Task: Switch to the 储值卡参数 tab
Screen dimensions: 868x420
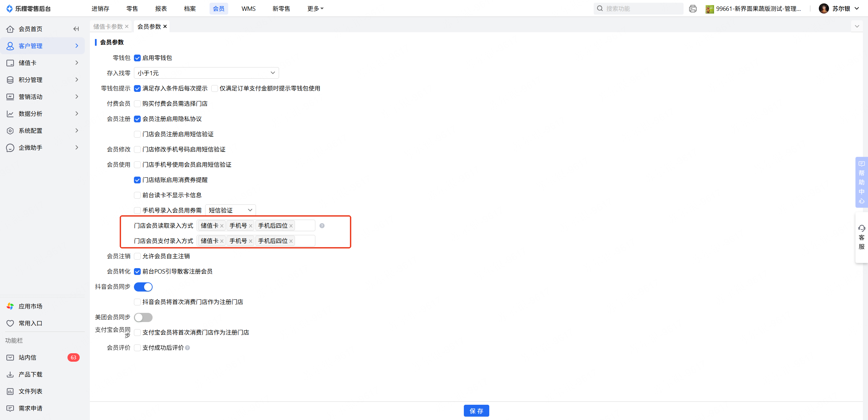Action: click(108, 26)
